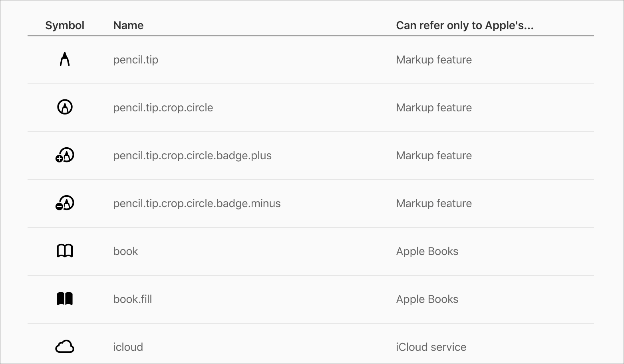
Task: Select the iCloud cloud symbol icon
Action: click(65, 346)
